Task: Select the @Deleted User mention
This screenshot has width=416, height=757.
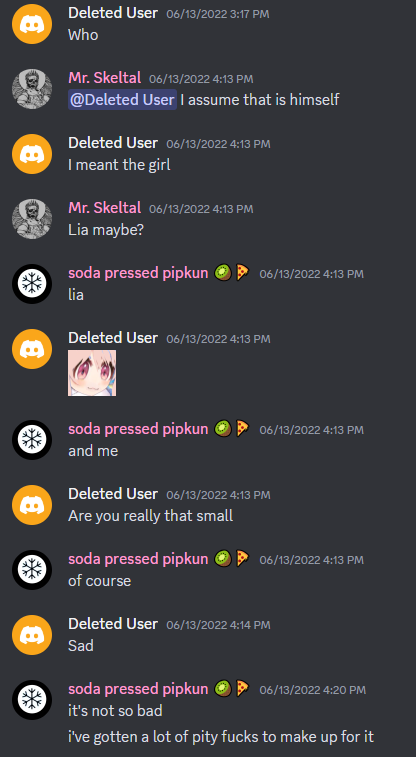Action: (x=122, y=99)
